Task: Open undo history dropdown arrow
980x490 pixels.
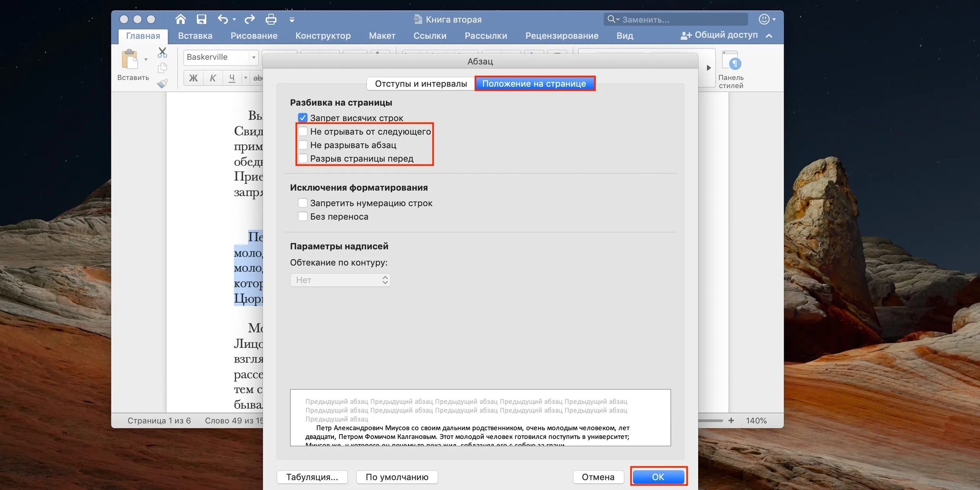Action: [234, 19]
